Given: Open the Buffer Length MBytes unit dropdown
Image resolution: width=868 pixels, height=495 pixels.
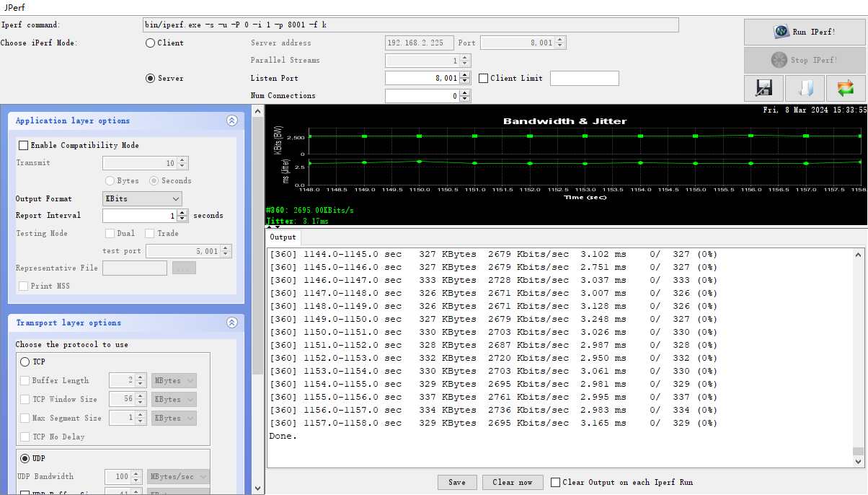Looking at the screenshot, I should 174,380.
